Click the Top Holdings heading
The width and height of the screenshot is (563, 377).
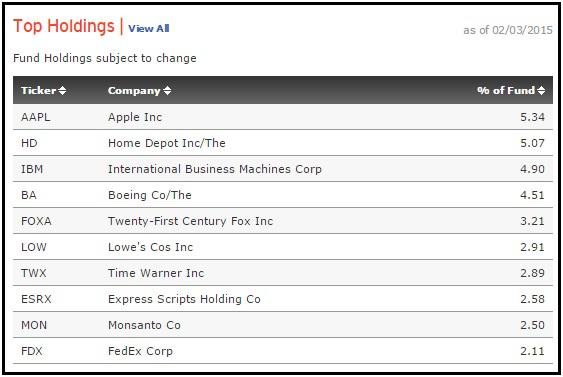click(x=64, y=26)
